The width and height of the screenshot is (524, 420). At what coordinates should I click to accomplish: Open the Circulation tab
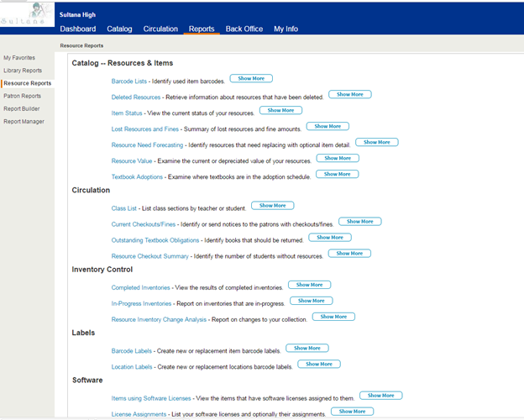160,29
